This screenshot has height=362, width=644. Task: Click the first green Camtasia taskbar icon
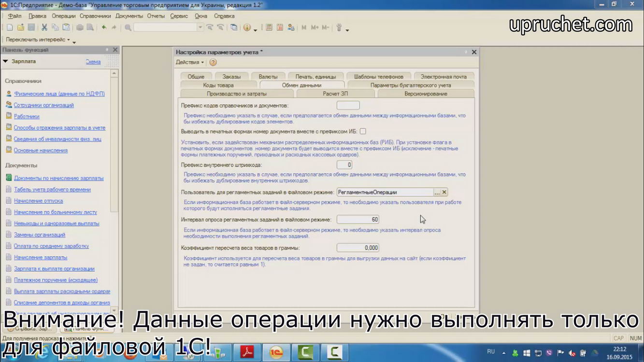305,352
